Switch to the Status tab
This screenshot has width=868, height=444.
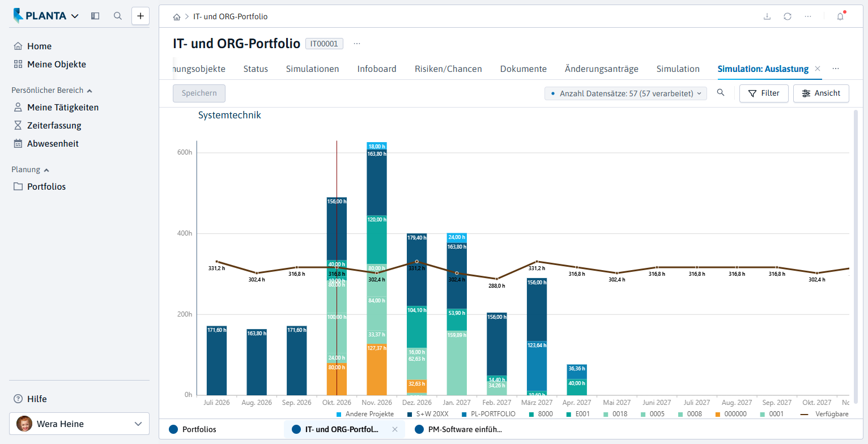256,69
